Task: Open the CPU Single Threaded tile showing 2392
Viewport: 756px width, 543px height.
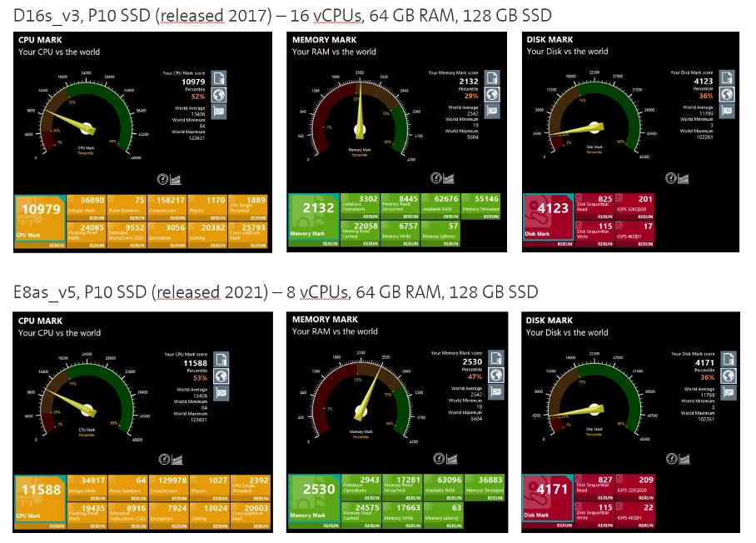Action: point(251,489)
